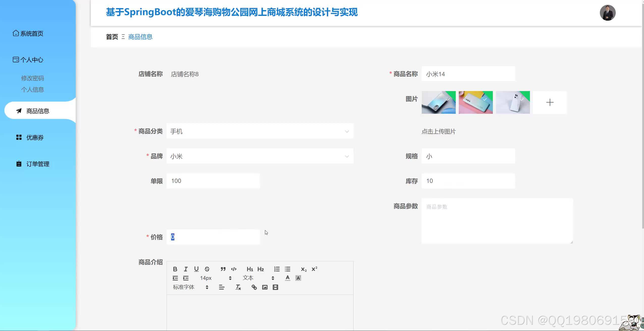
Task: Insert a hyperlink in the editor
Action: tap(254, 287)
